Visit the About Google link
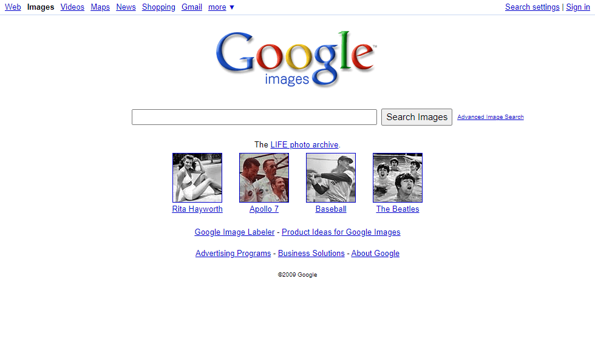The image size is (595, 364). tap(375, 254)
